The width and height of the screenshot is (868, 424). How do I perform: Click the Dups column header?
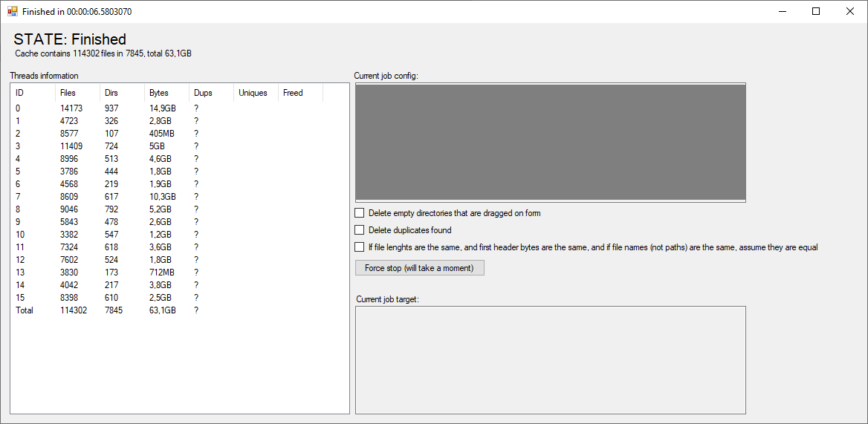tap(212, 93)
